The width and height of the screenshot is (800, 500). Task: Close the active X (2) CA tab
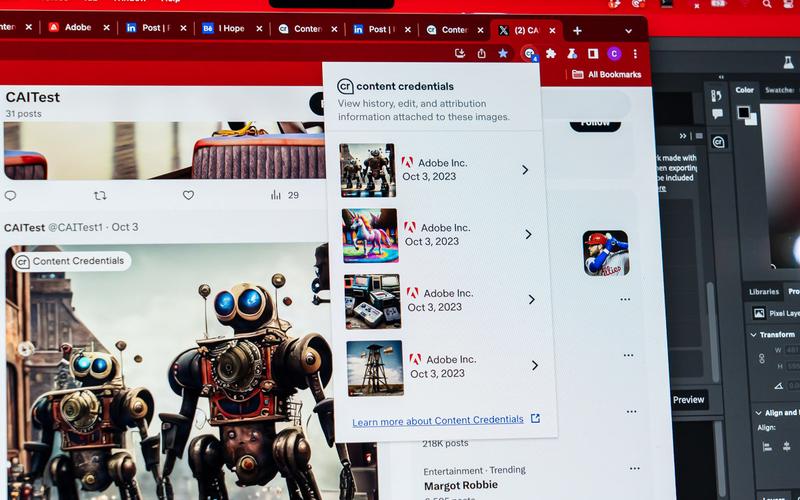tap(552, 31)
